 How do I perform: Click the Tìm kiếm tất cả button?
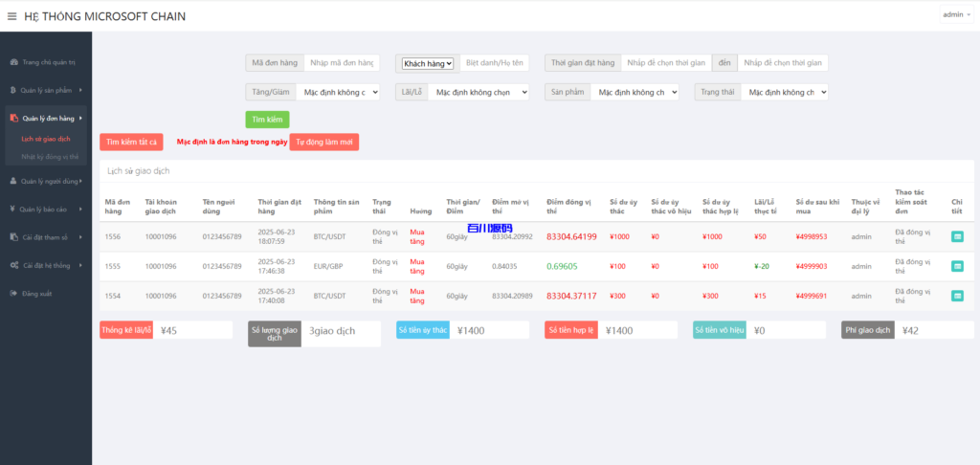131,142
